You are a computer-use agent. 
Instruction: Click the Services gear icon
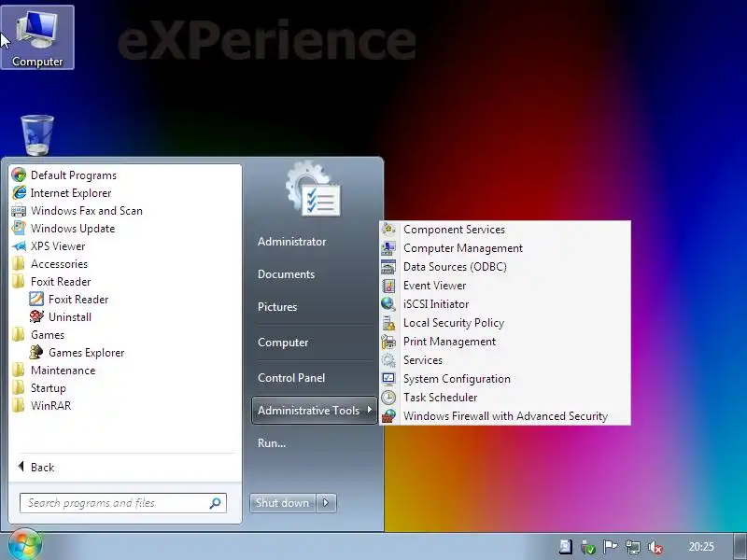point(388,360)
